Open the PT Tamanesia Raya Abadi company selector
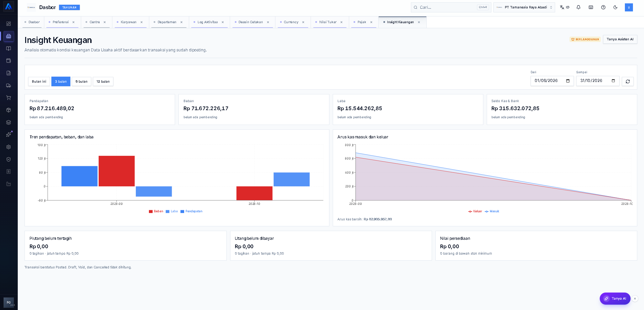Screen dimensions: 644x310 pyautogui.click(x=524, y=7)
